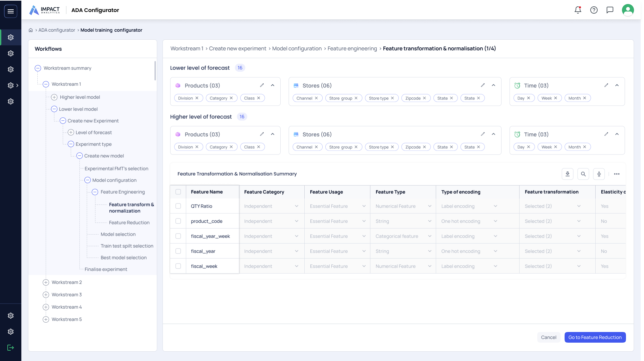Select the QTY Ratio row checkbox

(178, 206)
